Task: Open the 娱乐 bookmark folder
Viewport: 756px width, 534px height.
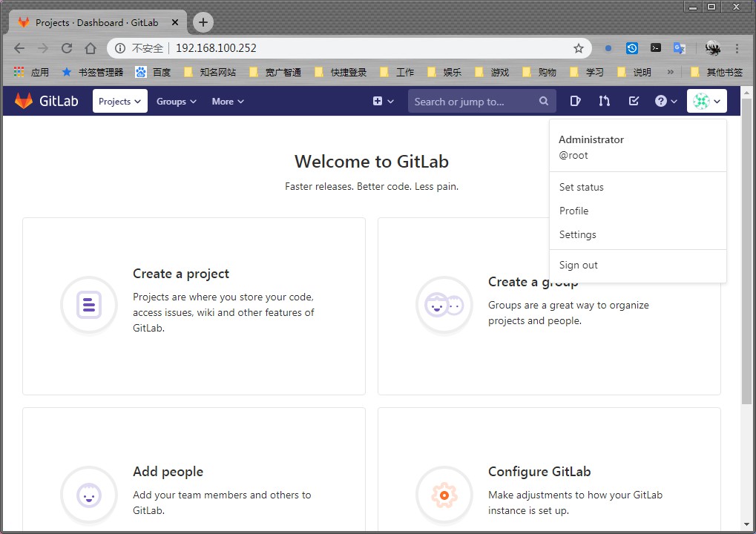Action: (444, 72)
